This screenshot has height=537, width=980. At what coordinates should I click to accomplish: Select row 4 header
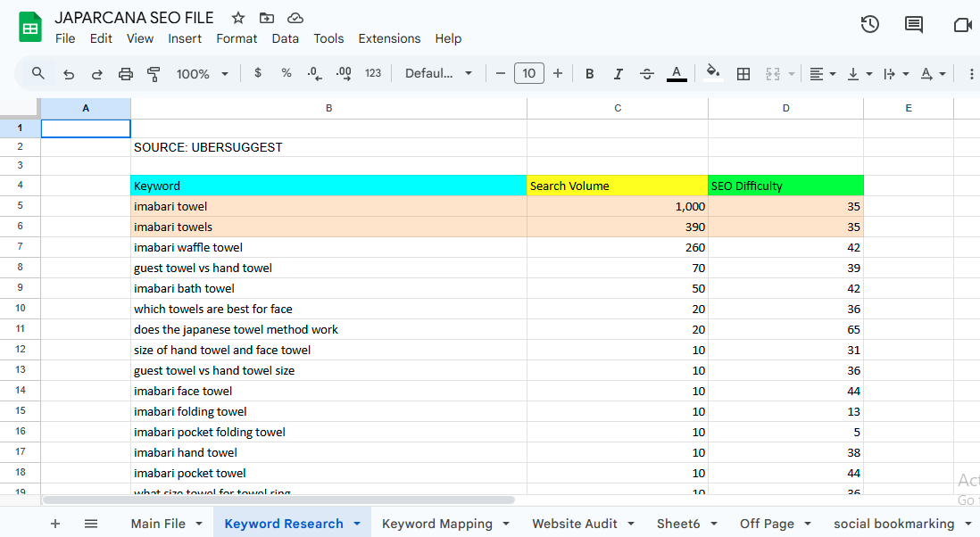pos(20,185)
